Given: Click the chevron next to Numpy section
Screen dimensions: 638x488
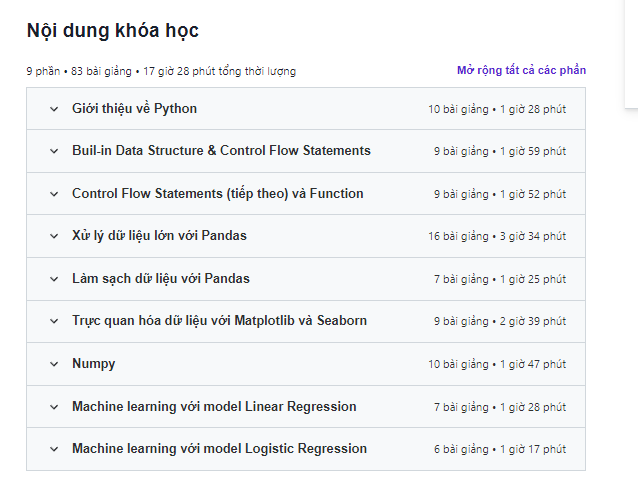Looking at the screenshot, I should [54, 365].
